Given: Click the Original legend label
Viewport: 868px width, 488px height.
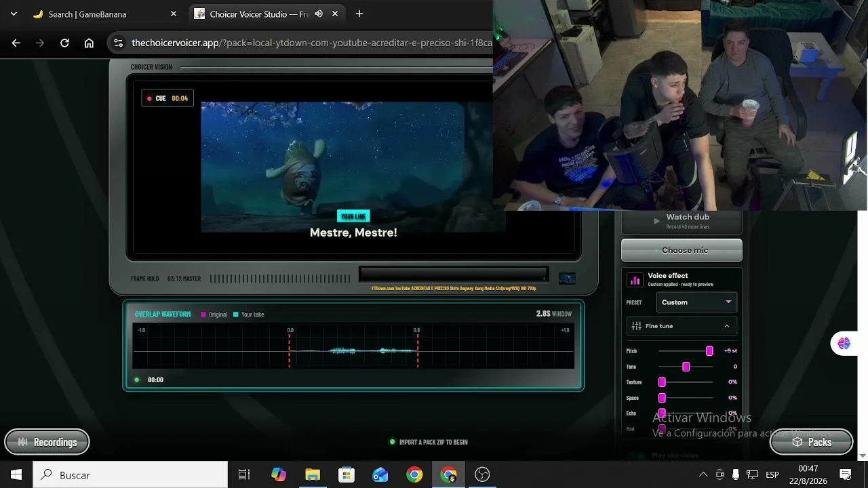Looking at the screenshot, I should pyautogui.click(x=214, y=314).
